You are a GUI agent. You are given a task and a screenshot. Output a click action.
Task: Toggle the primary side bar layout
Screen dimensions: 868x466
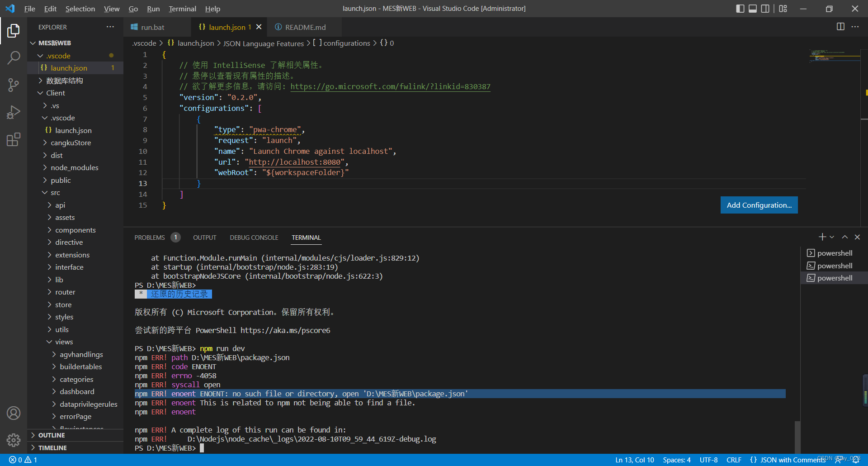click(740, 9)
